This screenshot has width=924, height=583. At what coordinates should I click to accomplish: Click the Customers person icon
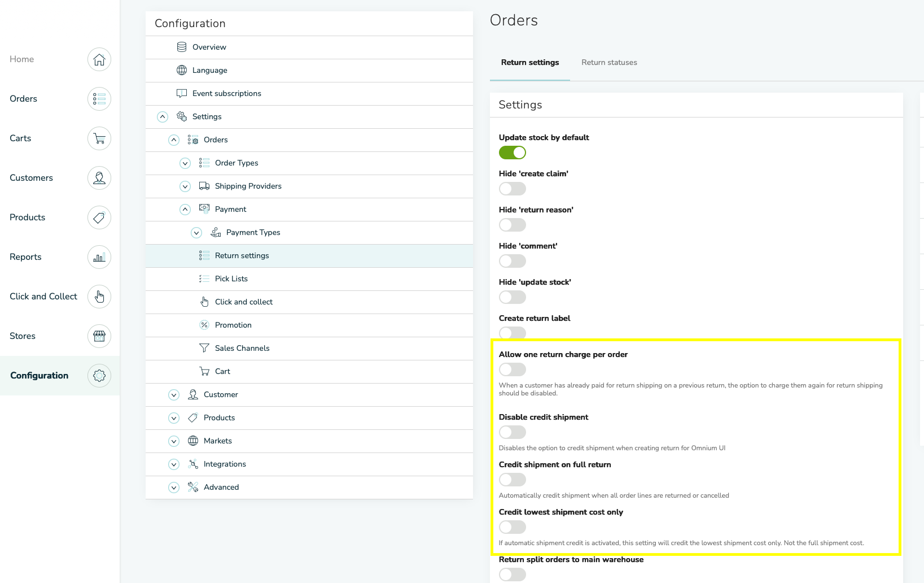[99, 178]
